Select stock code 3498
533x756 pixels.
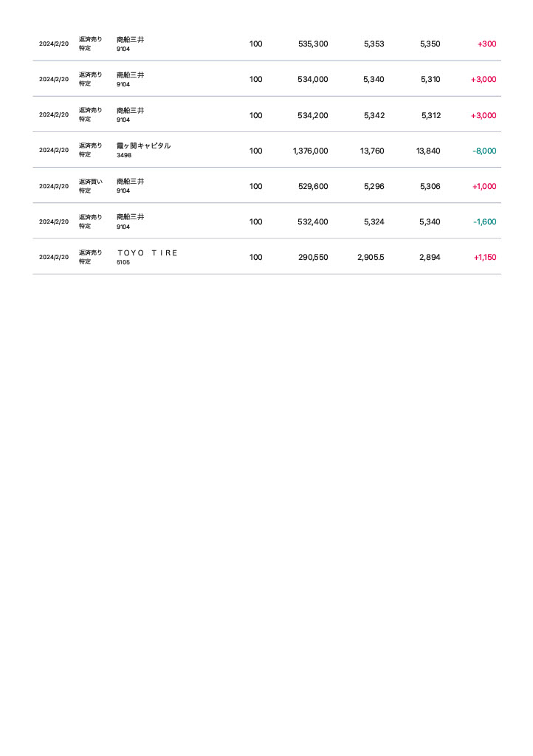click(123, 156)
